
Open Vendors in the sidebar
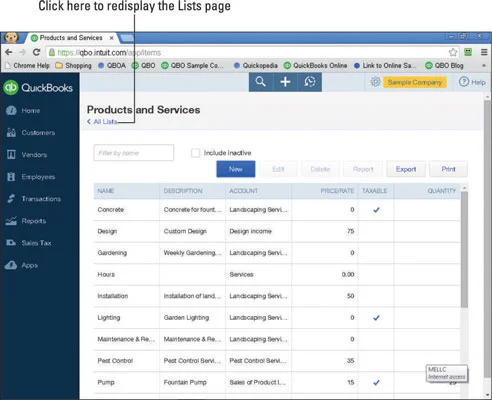[x=27, y=155]
